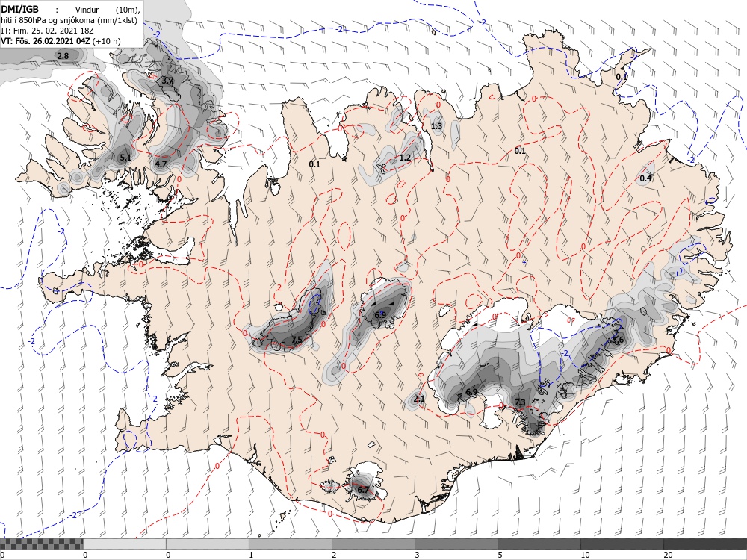Select the 3.7 snowfall value in the Westfjords

167,81
